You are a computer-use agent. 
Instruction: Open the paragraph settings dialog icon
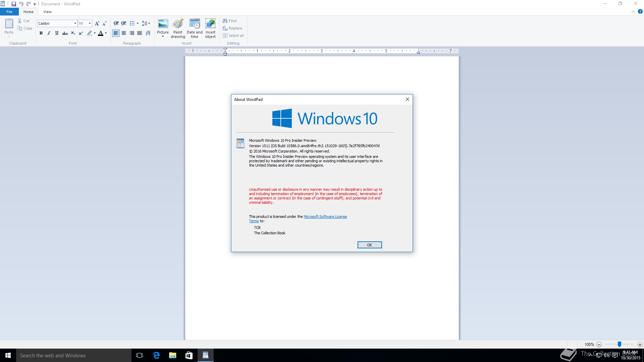coord(148,33)
